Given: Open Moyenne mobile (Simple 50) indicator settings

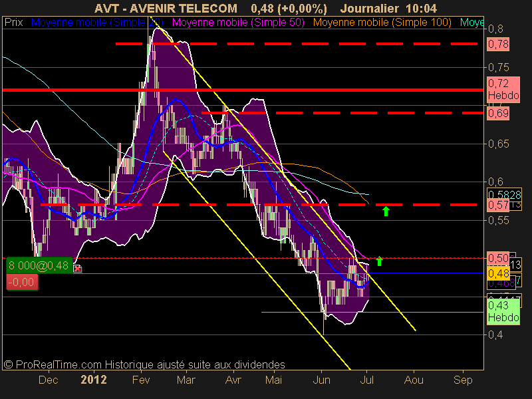Looking at the screenshot, I should [x=238, y=23].
